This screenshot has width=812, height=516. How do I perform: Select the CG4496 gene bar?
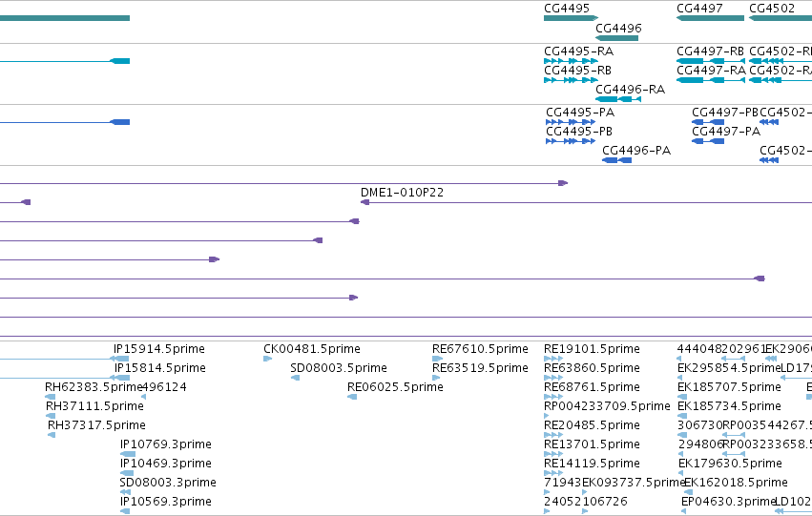tap(616, 38)
